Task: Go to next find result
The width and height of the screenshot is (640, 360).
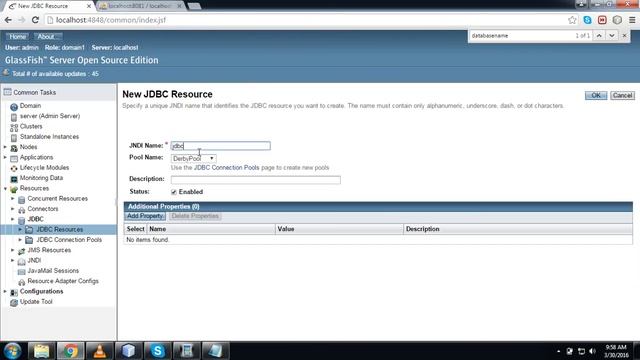Action: pyautogui.click(x=611, y=36)
